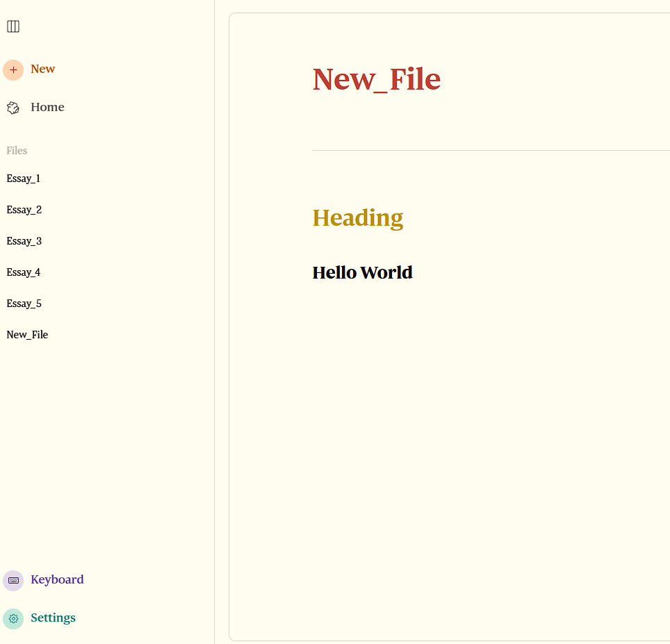Go to the Home text link
The image size is (670, 644).
pos(47,107)
